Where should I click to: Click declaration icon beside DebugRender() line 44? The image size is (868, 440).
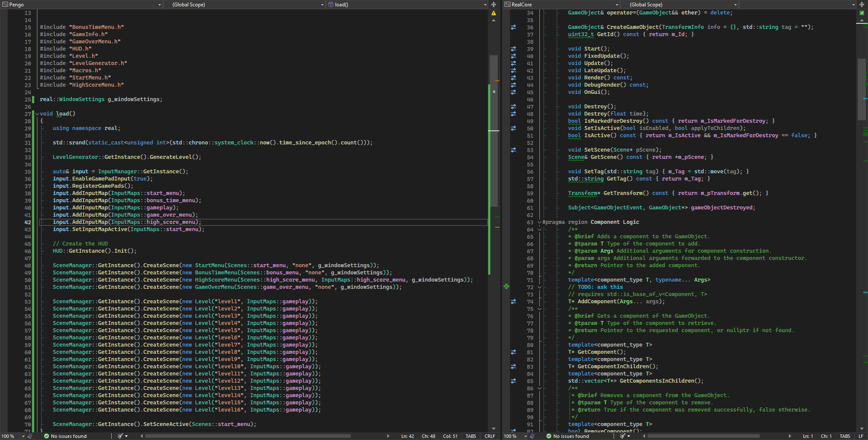513,85
